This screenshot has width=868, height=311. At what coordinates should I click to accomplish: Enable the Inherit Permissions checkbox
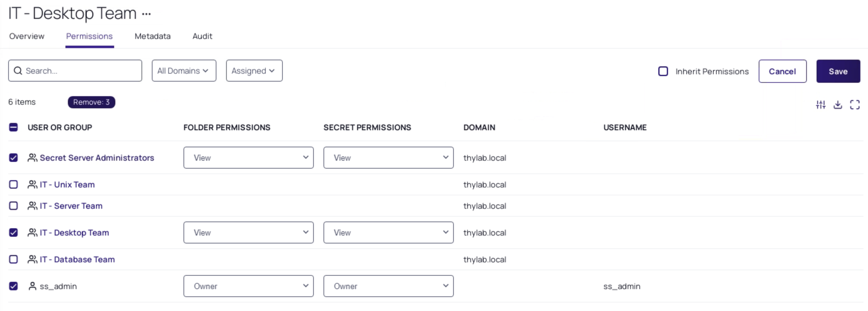(x=663, y=71)
